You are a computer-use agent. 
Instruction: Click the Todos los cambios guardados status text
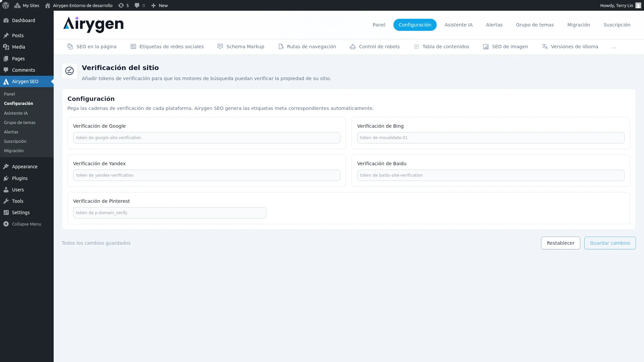pos(96,243)
